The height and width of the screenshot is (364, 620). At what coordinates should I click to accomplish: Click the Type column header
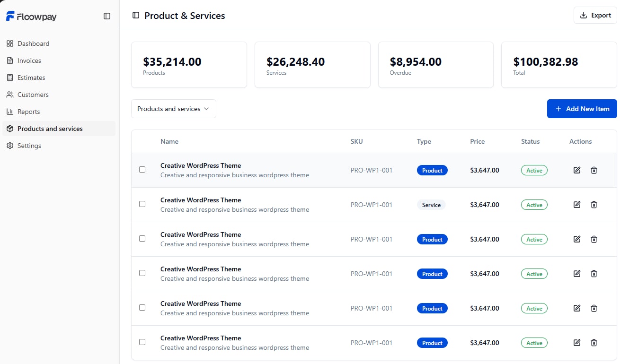pos(424,141)
